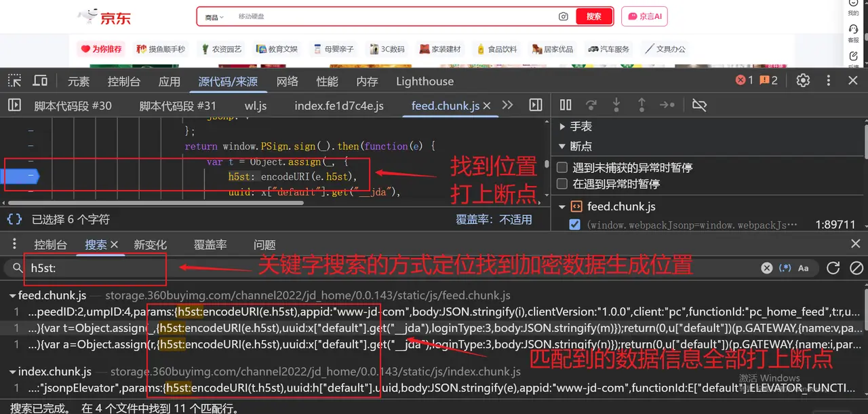Image resolution: width=868 pixels, height=414 pixels.
Task: Click the JD camera image search icon
Action: (x=563, y=16)
